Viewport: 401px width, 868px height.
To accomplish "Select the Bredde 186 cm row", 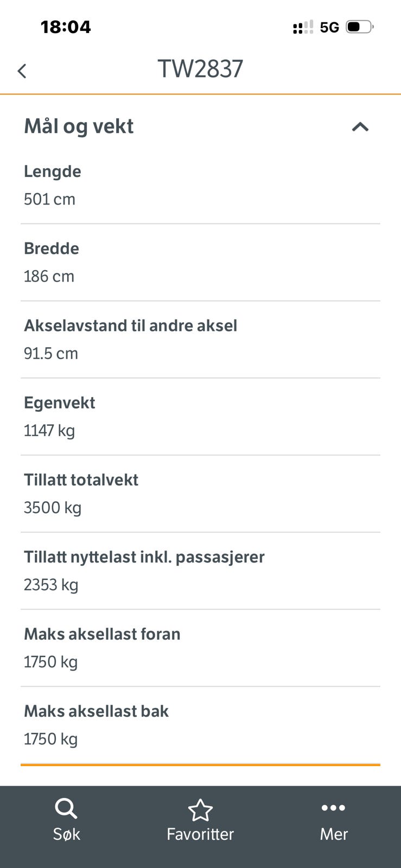I will click(x=200, y=263).
